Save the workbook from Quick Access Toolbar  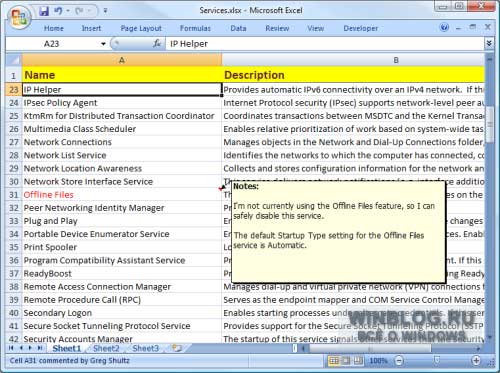coord(44,11)
